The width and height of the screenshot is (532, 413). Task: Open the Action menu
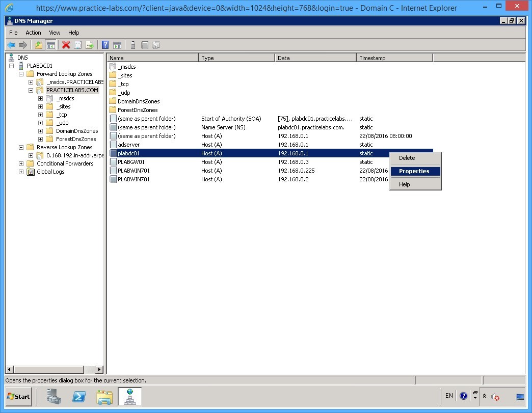pyautogui.click(x=33, y=32)
